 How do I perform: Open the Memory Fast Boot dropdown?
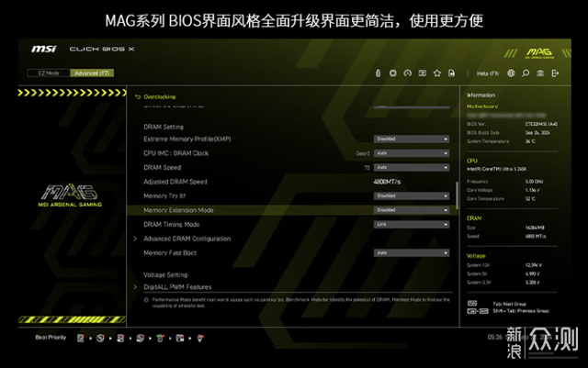[412, 253]
